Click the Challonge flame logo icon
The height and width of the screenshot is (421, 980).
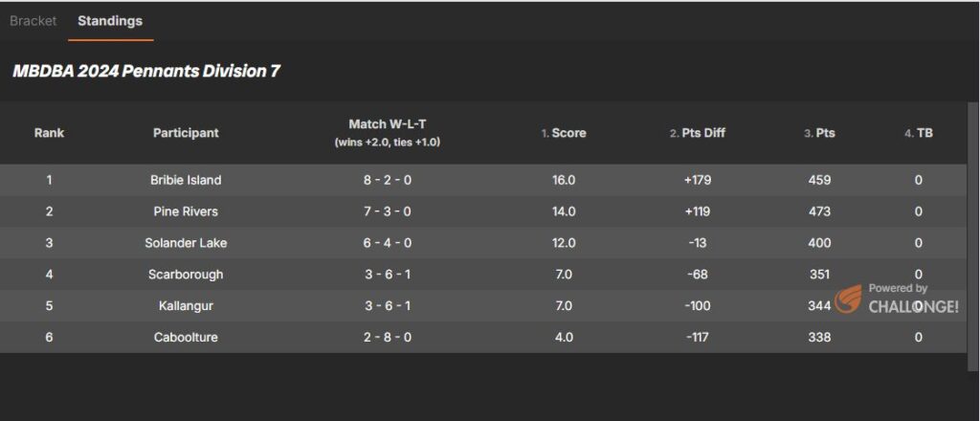(x=847, y=299)
